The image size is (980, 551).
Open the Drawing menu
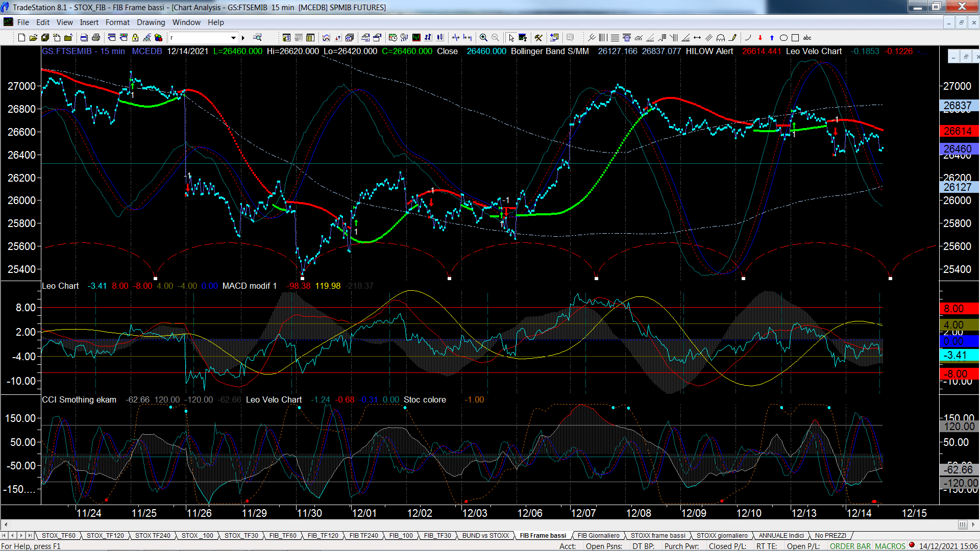(151, 22)
